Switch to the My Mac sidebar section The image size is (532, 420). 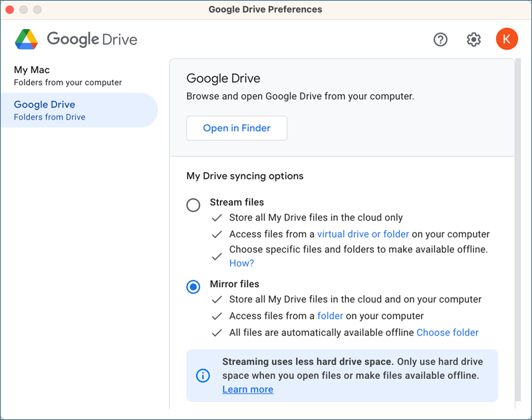coord(78,76)
